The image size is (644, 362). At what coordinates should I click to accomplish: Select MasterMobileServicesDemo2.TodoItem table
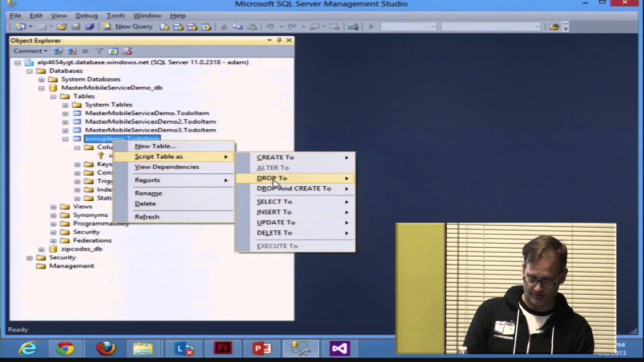point(150,122)
